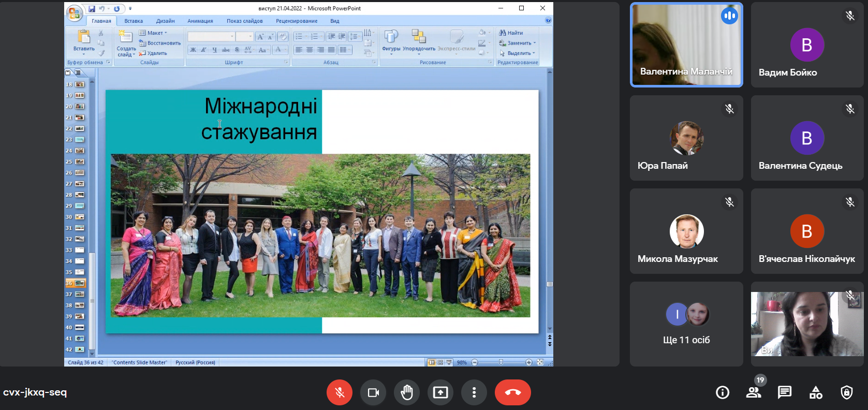The width and height of the screenshot is (868, 410).
Task: Open host controls shield icon
Action: tap(847, 392)
